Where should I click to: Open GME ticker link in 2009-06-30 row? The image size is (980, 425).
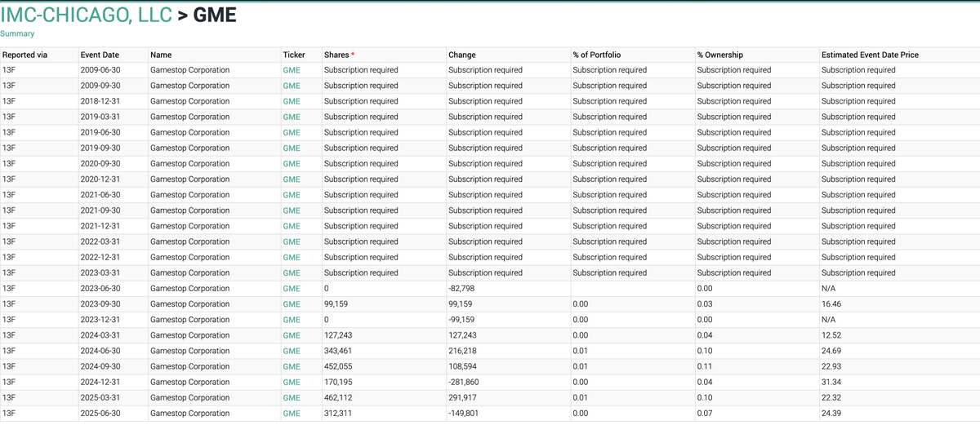point(292,70)
